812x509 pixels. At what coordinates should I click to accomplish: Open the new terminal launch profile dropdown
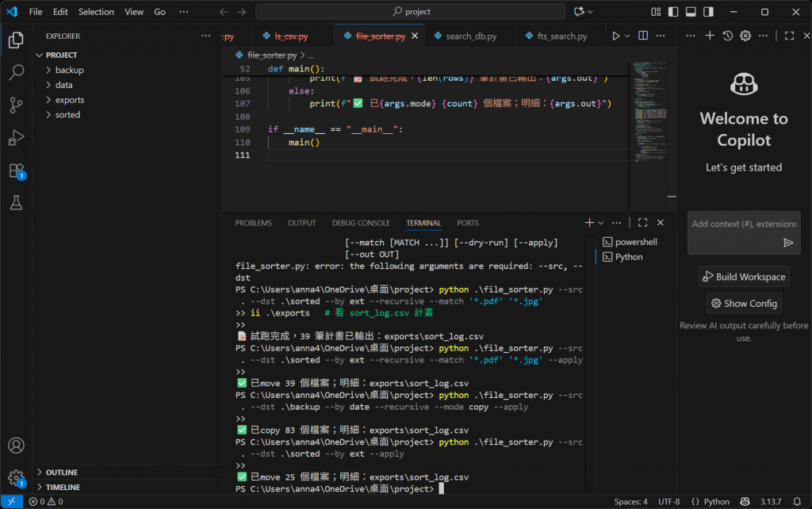(601, 224)
